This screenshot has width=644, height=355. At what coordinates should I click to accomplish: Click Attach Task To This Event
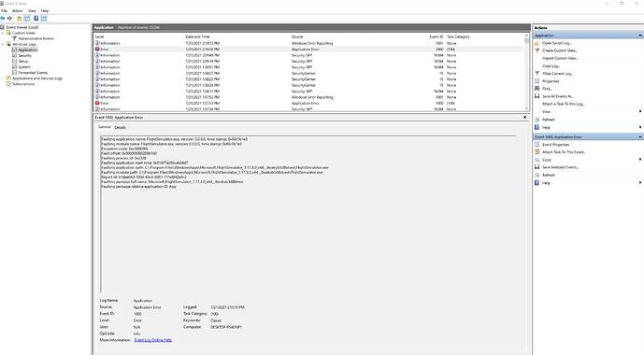pyautogui.click(x=564, y=152)
